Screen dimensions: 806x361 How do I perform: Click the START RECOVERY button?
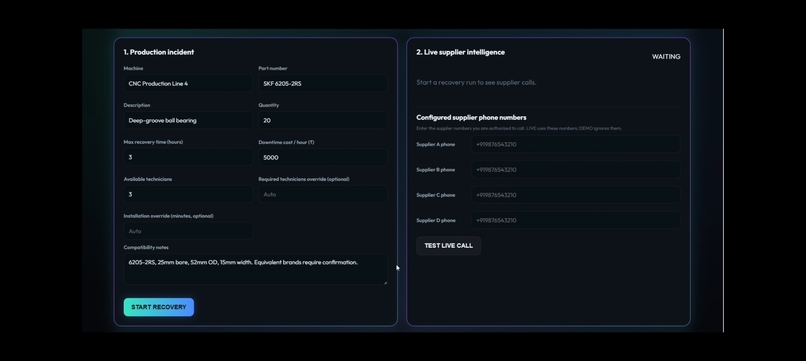point(159,307)
